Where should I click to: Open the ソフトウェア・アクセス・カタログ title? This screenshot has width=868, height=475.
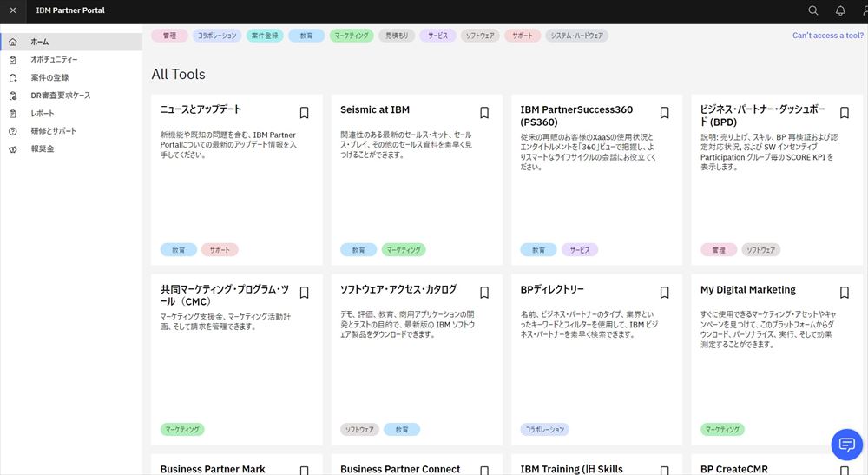(398, 289)
